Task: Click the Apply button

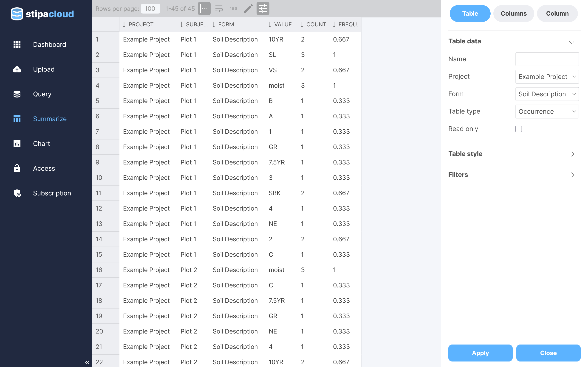Action: click(480, 353)
